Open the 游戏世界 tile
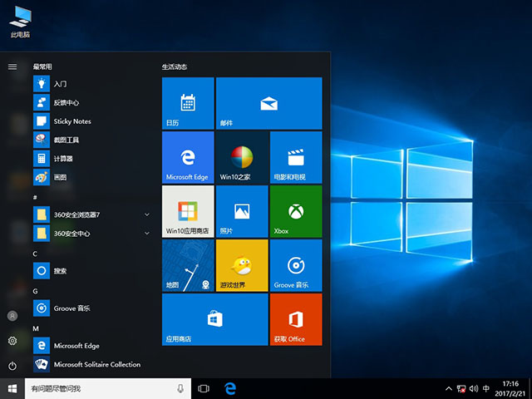This screenshot has width=532, height=399. (x=242, y=265)
